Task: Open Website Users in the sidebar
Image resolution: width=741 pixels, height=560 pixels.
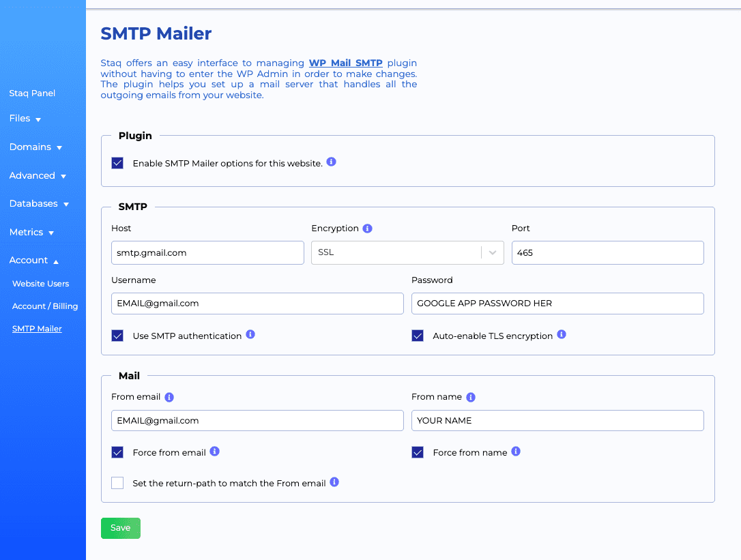Action: click(x=40, y=284)
